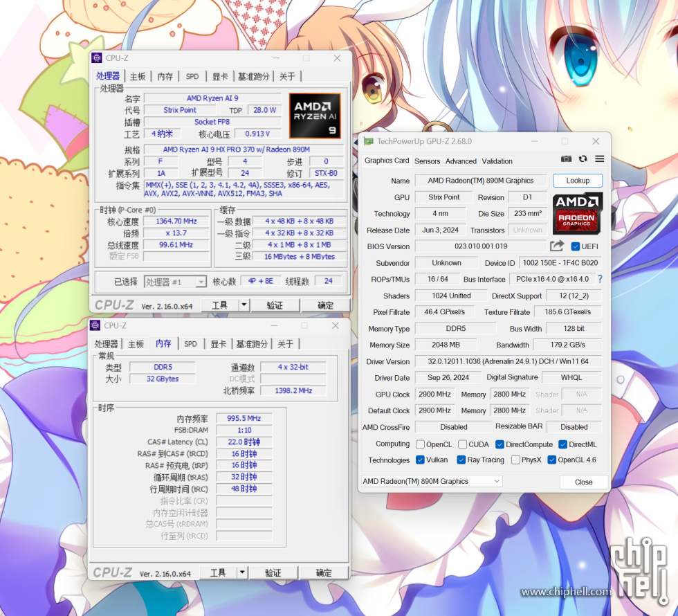
Task: Click the top CPU-Z title bar icon
Action: pyautogui.click(x=97, y=58)
